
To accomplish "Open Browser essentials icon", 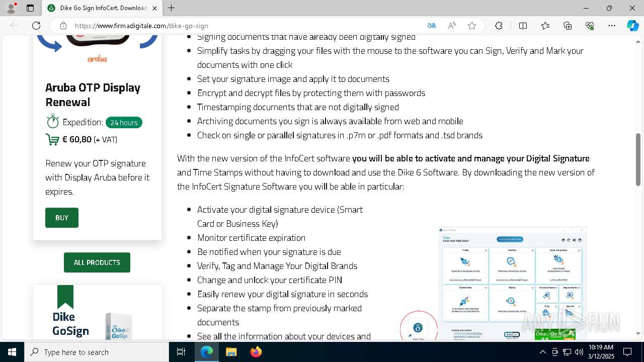I will (590, 26).
